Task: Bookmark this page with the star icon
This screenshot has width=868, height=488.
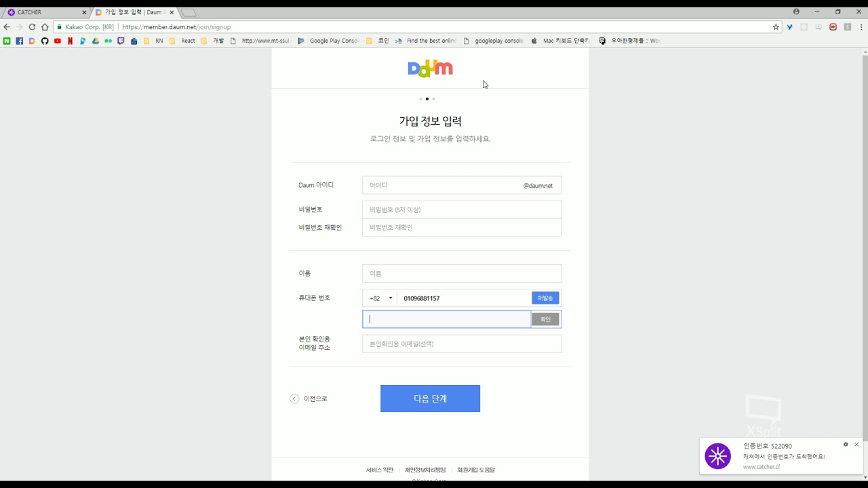Action: tap(776, 27)
